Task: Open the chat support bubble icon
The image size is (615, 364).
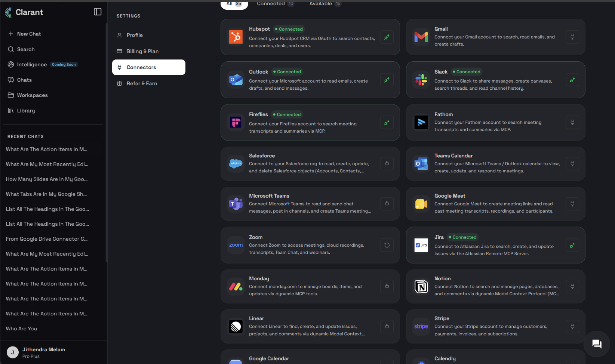Action: pyautogui.click(x=597, y=344)
